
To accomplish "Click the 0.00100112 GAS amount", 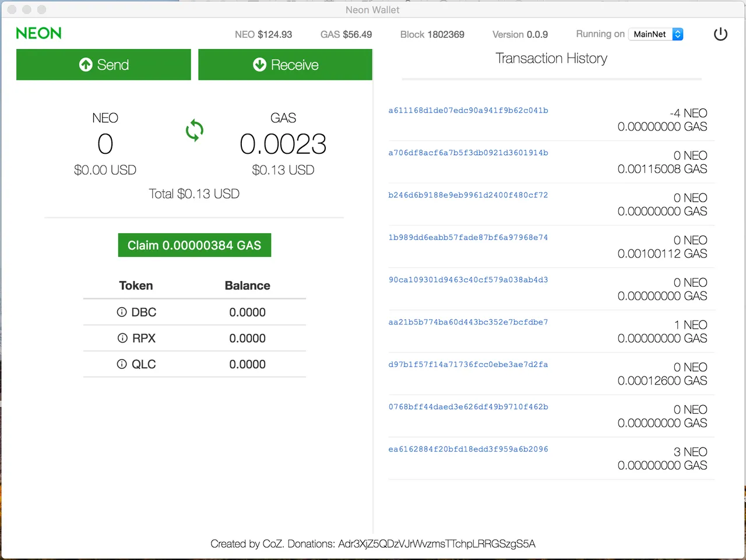I will point(663,253).
